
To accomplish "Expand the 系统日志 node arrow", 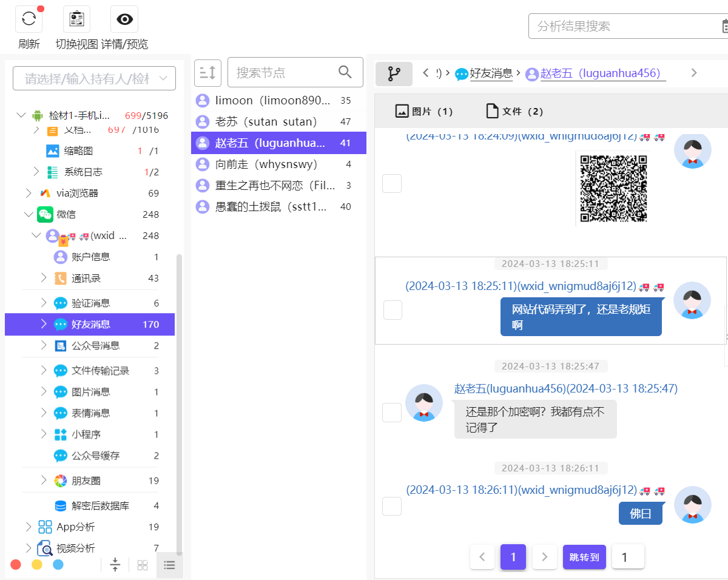I will point(36,172).
